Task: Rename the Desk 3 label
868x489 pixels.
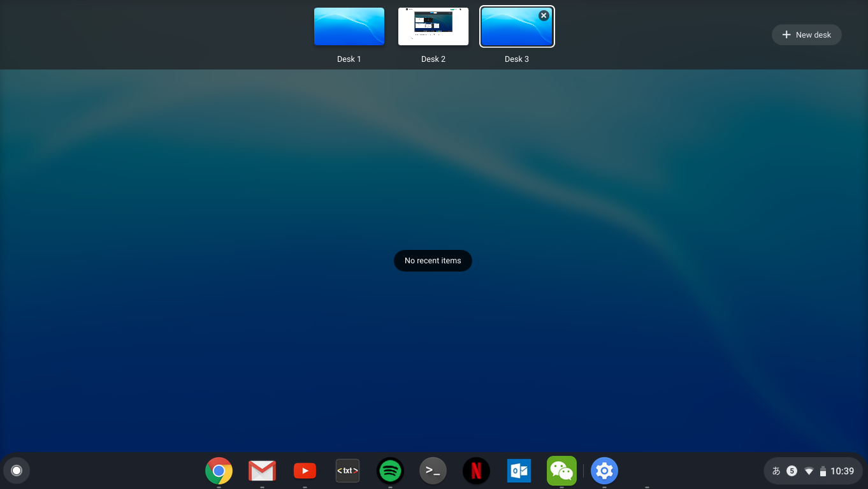Action: (517, 59)
